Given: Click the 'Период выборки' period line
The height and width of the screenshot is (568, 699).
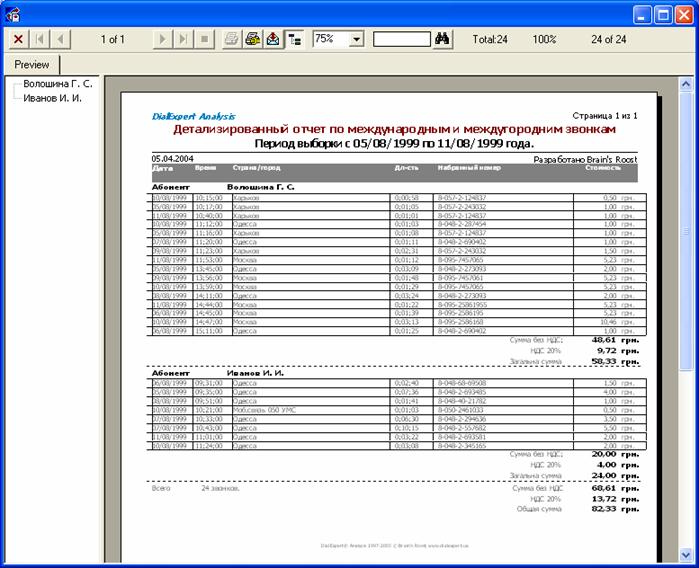Looking at the screenshot, I should [x=394, y=144].
